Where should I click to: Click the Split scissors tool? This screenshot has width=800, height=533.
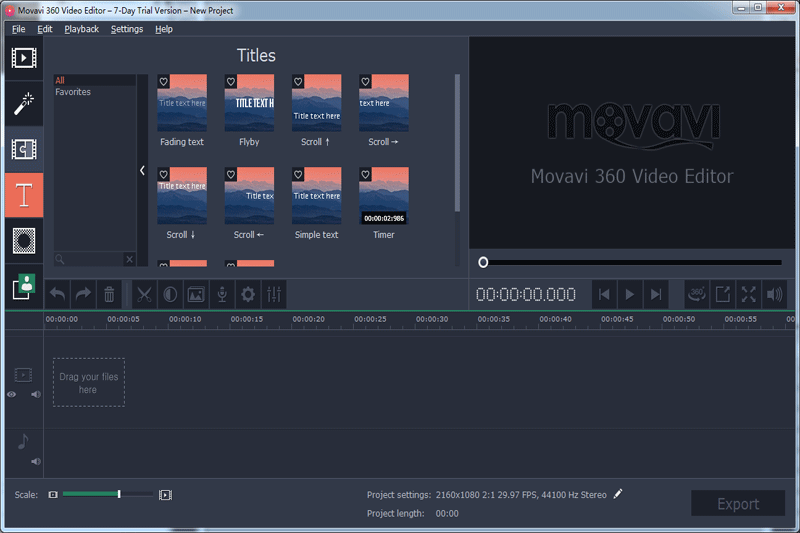point(144,294)
